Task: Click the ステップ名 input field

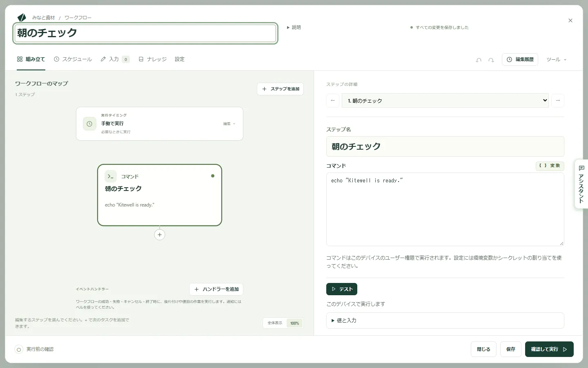Action: click(445, 146)
